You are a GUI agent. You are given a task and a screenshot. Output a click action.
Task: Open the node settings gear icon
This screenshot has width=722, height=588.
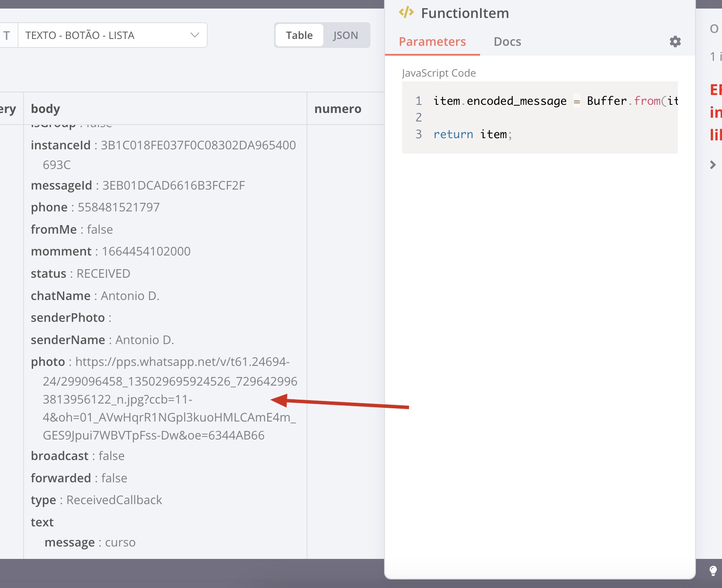pos(674,41)
